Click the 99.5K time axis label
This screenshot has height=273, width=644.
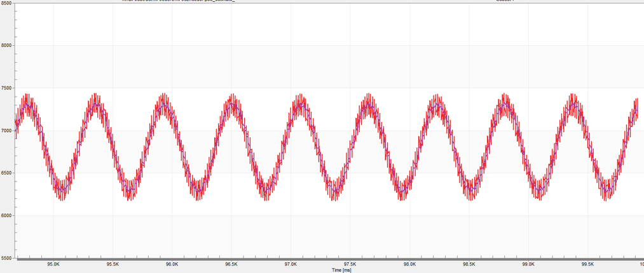[x=588, y=264]
